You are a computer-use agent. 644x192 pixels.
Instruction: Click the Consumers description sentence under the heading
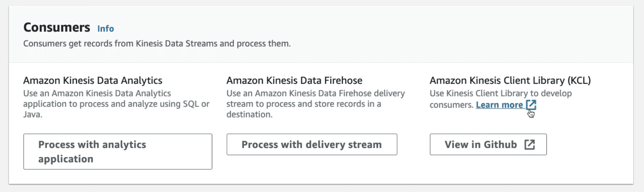coord(157,44)
